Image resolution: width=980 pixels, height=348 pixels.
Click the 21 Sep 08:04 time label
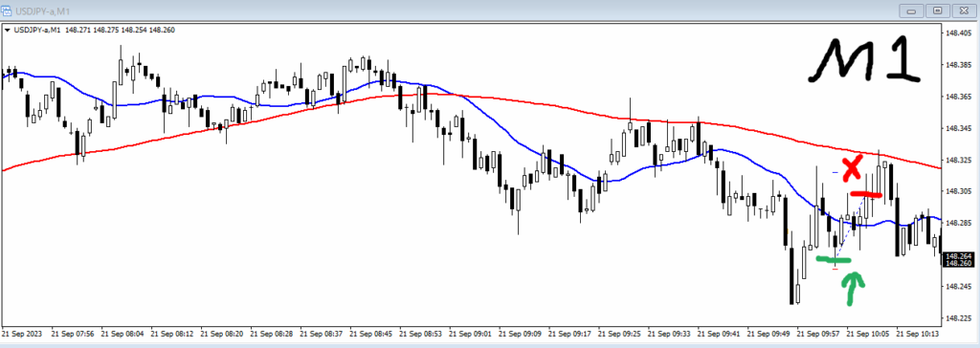(122, 334)
